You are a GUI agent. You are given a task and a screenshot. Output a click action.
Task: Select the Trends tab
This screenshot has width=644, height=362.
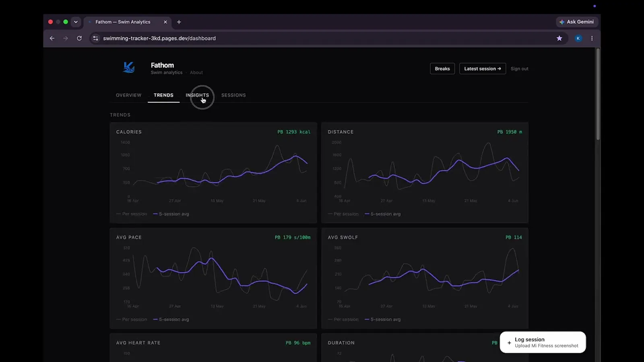pyautogui.click(x=163, y=95)
